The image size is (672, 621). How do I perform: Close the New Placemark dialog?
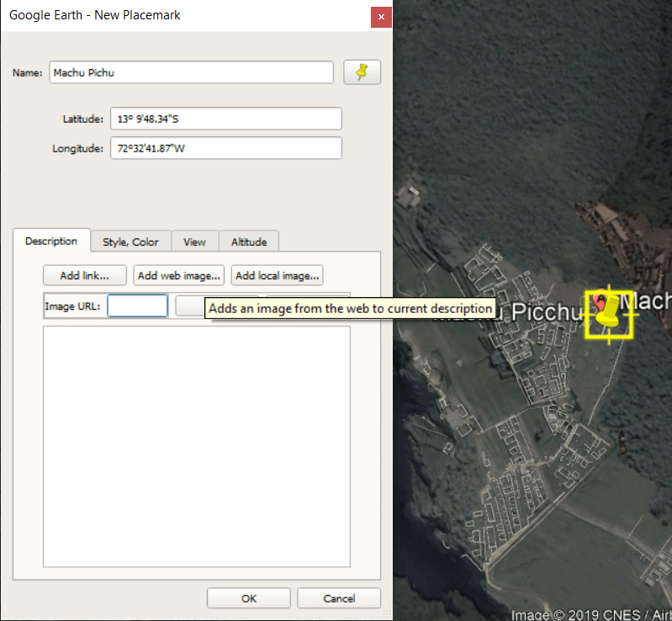[381, 17]
